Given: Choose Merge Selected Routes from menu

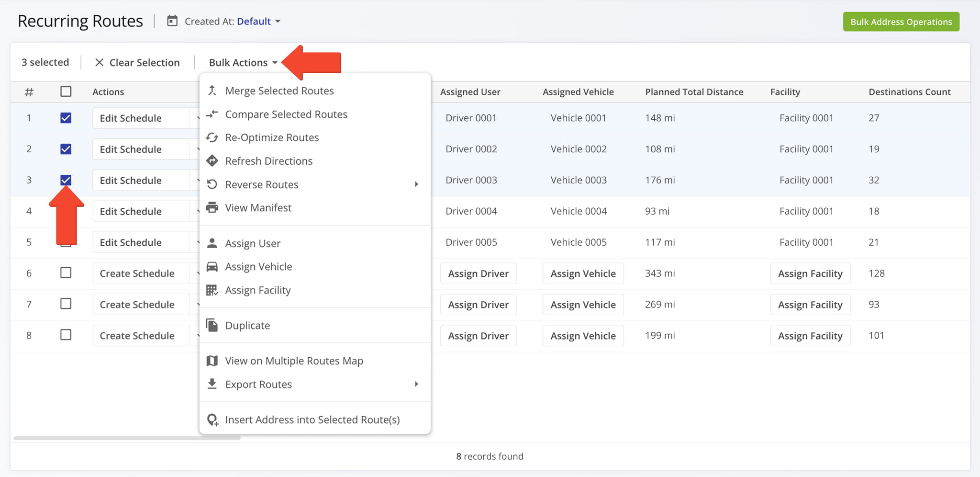Looking at the screenshot, I should pyautogui.click(x=315, y=91).
